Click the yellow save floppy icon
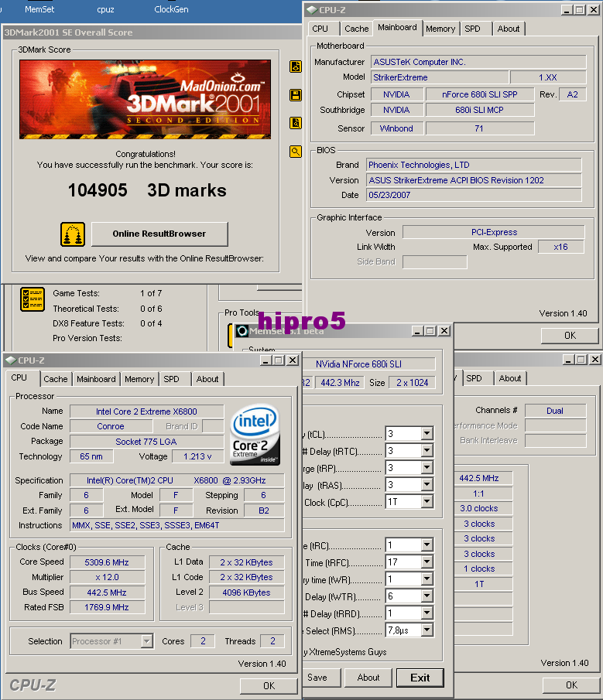Viewport: 603px width, 700px height. (x=295, y=95)
